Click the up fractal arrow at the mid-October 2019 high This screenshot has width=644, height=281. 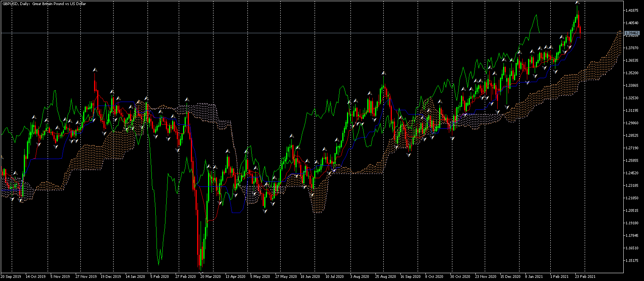34,117
